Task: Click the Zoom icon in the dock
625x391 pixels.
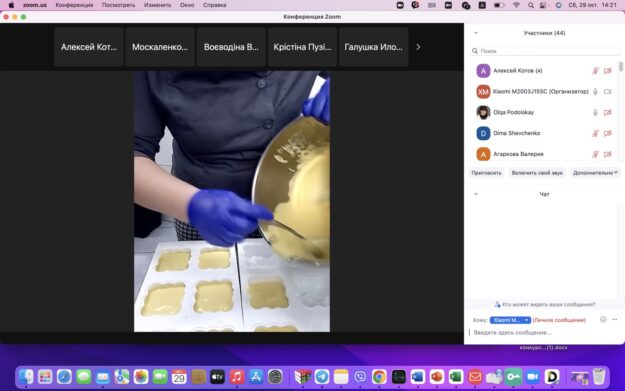Action: (x=533, y=377)
